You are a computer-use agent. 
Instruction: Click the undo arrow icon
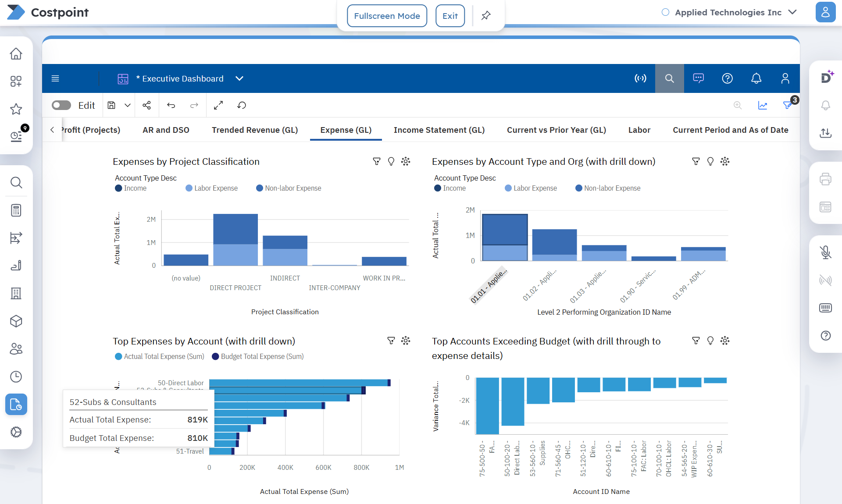pos(171,105)
